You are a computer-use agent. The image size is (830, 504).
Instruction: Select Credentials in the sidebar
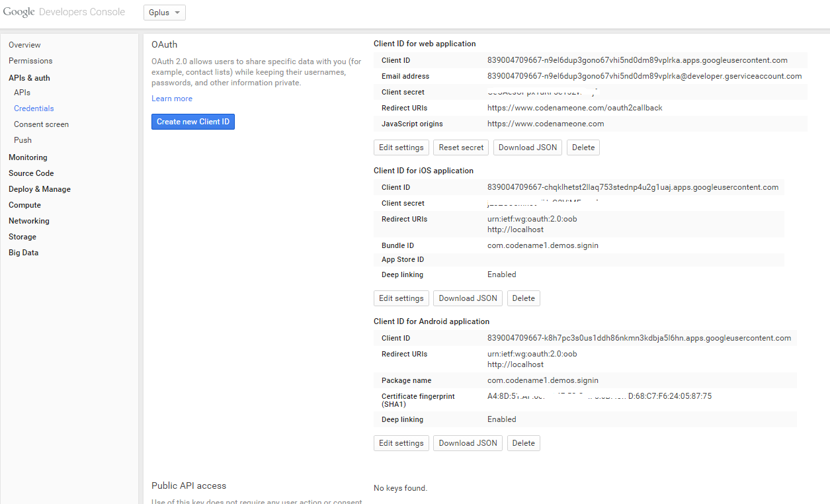tap(34, 108)
